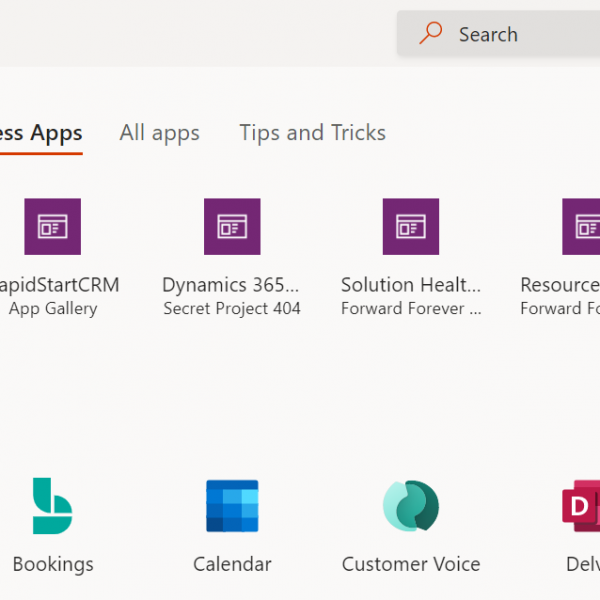This screenshot has width=600, height=600.
Task: Open the Solution Health app icon
Action: 411,227
